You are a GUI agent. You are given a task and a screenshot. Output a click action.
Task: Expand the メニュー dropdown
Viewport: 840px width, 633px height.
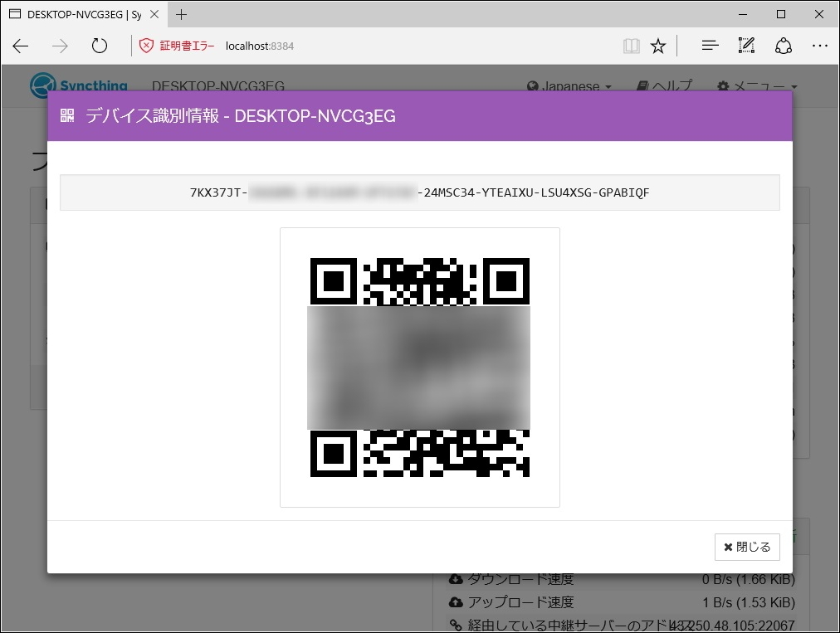(759, 85)
